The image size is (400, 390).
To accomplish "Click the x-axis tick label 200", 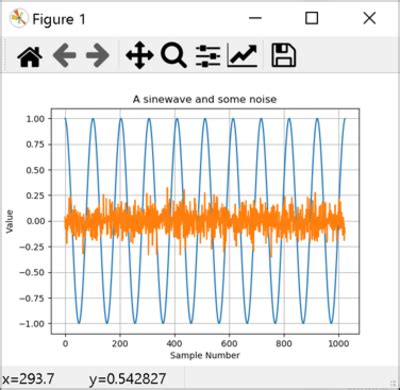I will point(120,344).
